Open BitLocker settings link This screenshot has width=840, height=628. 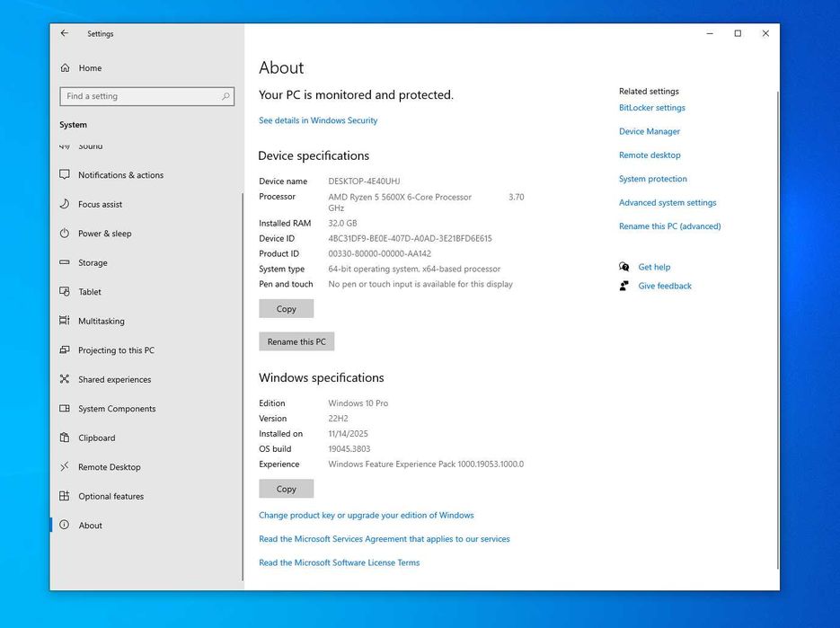click(x=652, y=108)
